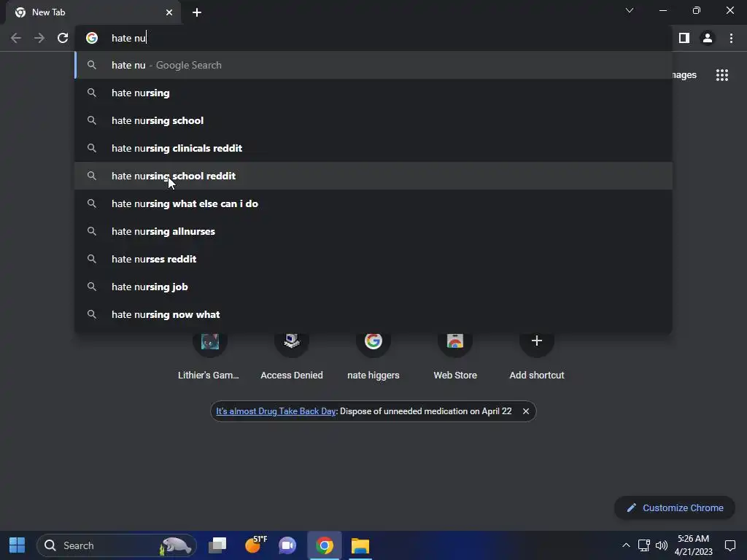Click the Google logo in address bar

point(92,38)
